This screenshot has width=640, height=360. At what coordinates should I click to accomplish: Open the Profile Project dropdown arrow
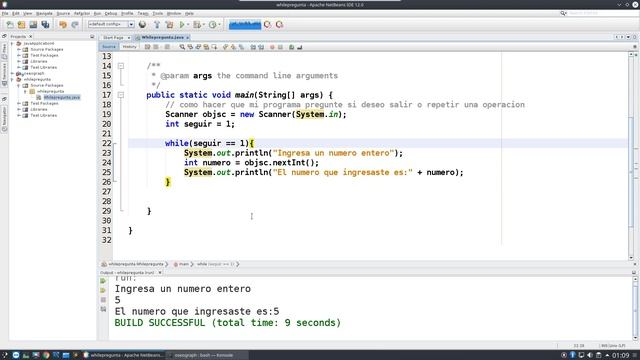pyautogui.click(x=219, y=25)
